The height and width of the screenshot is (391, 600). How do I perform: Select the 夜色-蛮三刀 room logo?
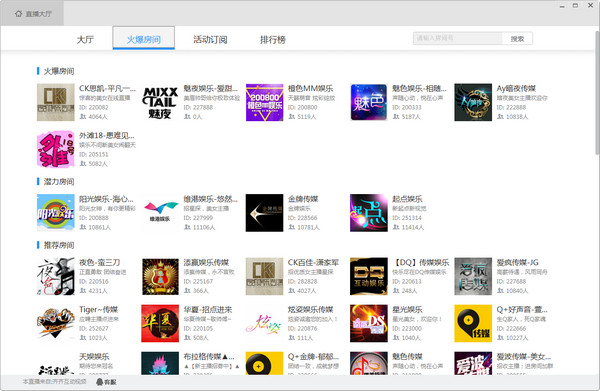[x=55, y=276]
